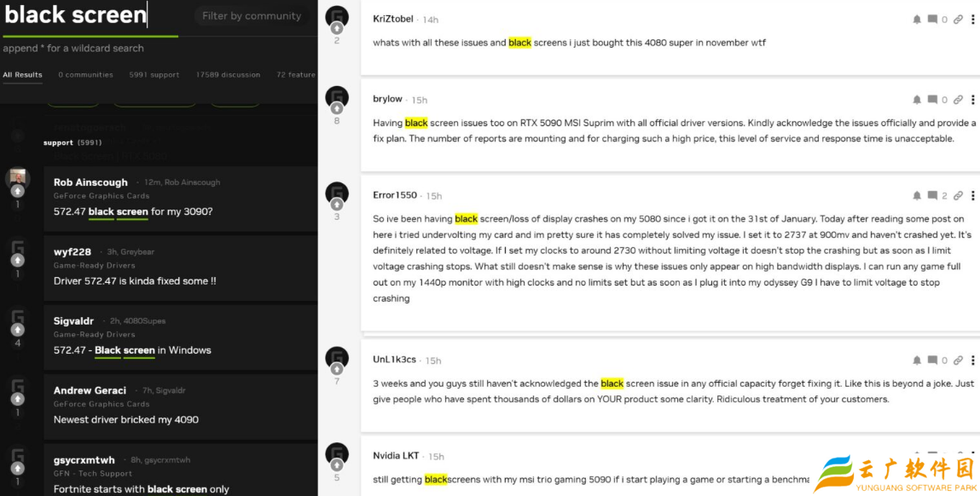Upvote brylow's post
This screenshot has width=980, height=496.
click(x=337, y=108)
